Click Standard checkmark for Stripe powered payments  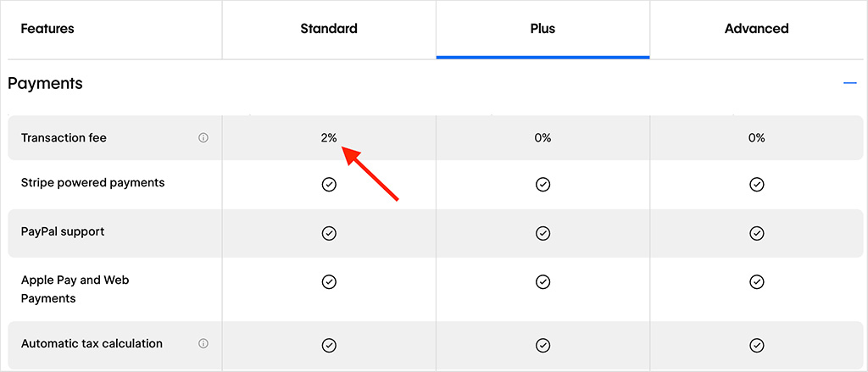click(329, 184)
